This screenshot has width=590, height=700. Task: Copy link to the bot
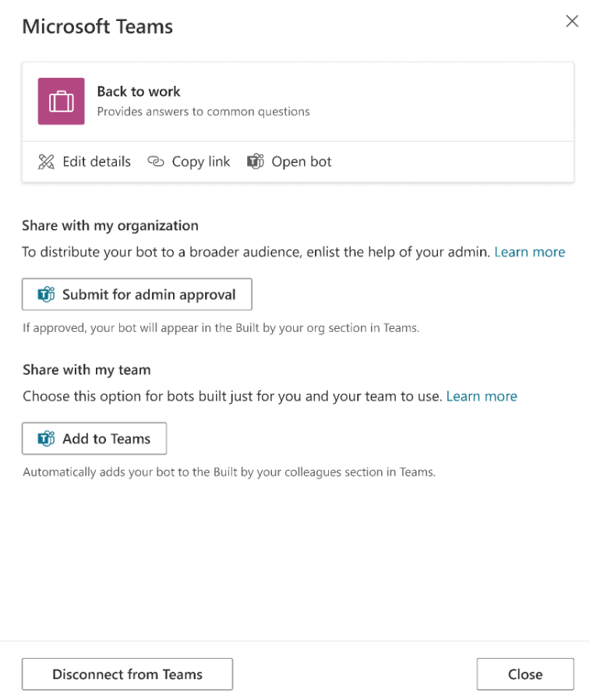pyautogui.click(x=189, y=161)
